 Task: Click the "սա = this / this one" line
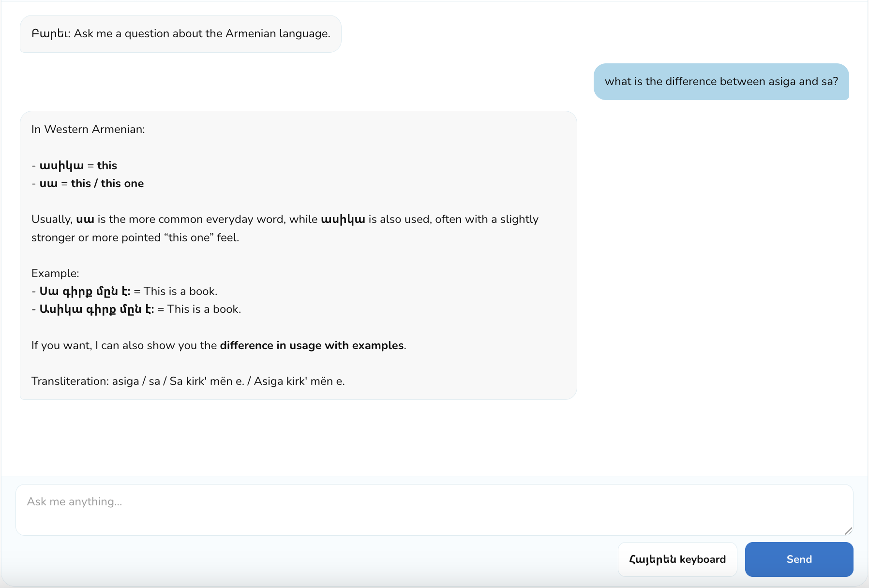click(x=88, y=183)
